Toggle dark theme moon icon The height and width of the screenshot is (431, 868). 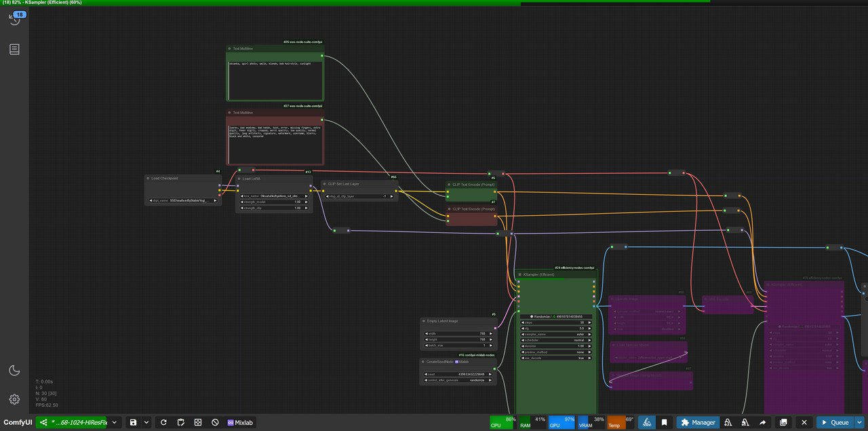pyautogui.click(x=14, y=370)
